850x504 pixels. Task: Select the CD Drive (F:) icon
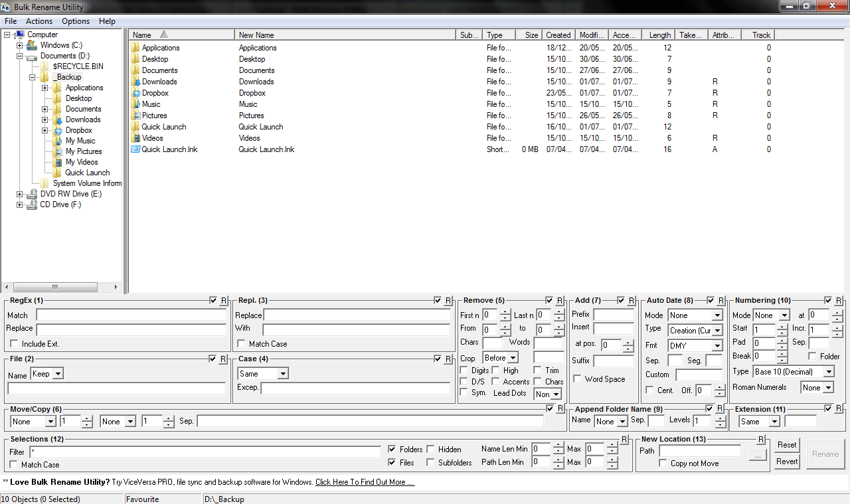32,205
